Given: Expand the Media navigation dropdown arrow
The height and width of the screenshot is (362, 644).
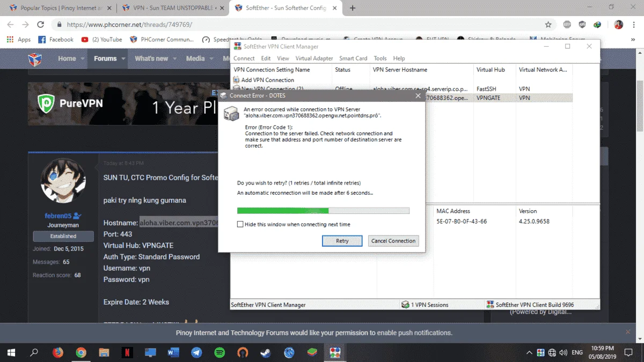Looking at the screenshot, I should 210,58.
